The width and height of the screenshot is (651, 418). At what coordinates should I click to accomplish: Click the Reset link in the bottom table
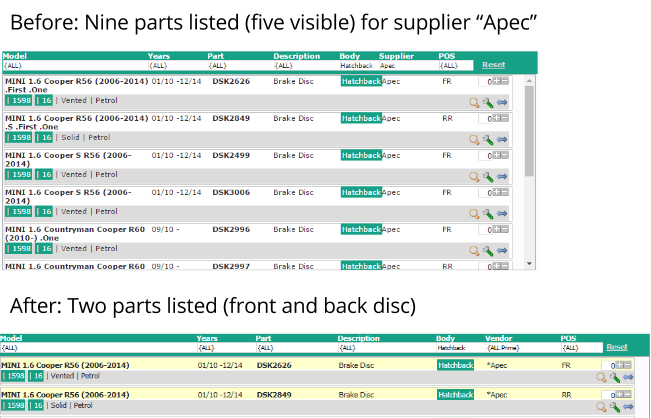(617, 347)
